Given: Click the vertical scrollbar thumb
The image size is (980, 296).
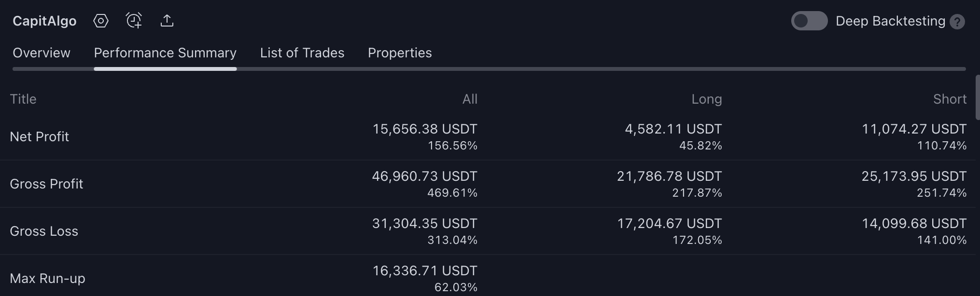Looking at the screenshot, I should 978,97.
